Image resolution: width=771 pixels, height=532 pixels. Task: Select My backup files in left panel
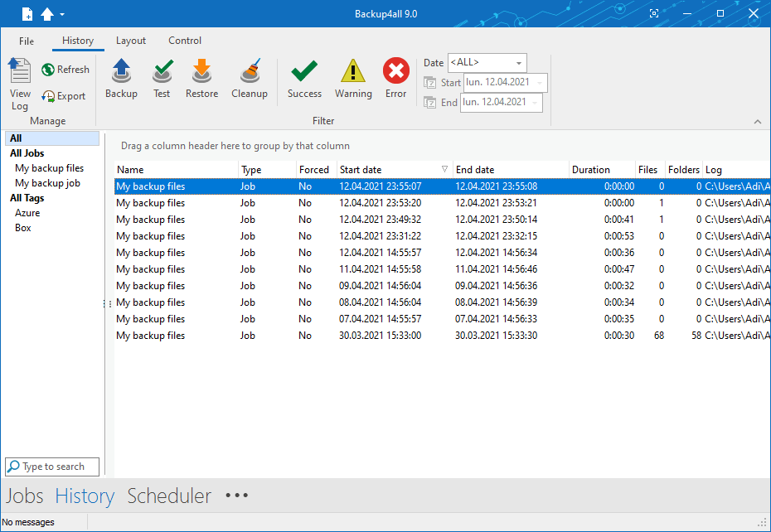[49, 168]
